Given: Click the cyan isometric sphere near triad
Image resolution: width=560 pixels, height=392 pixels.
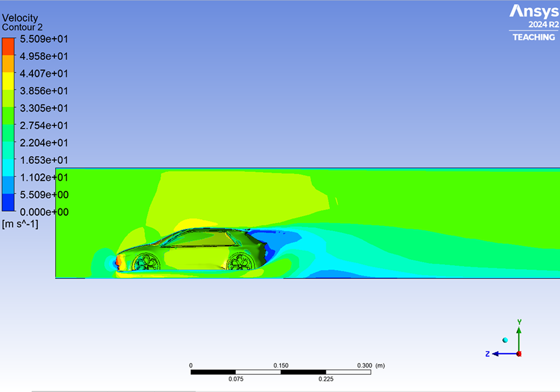Looking at the screenshot, I should [505, 340].
